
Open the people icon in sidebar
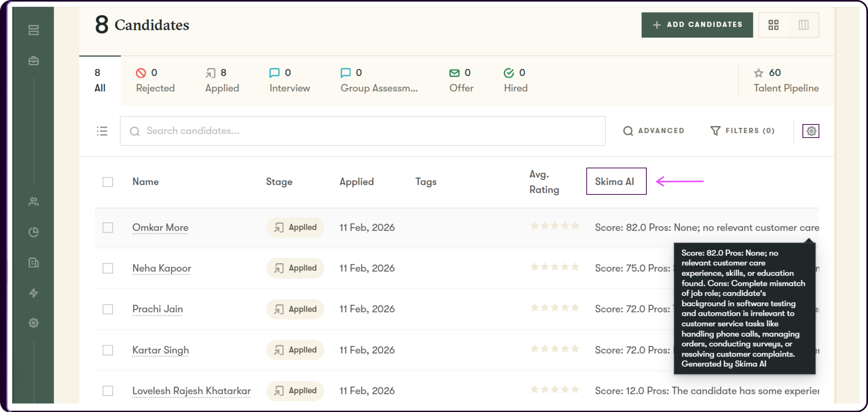33,201
